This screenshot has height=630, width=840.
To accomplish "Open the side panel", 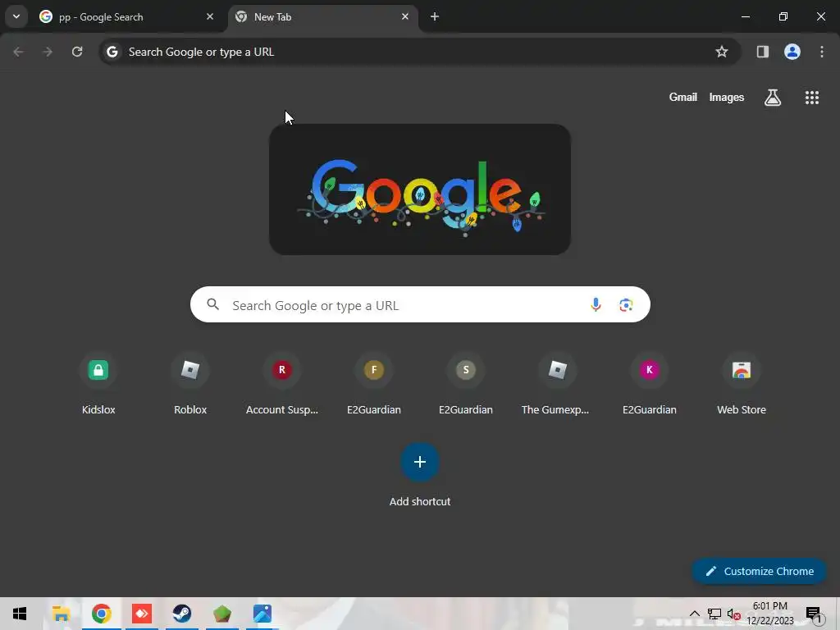I will click(x=762, y=52).
